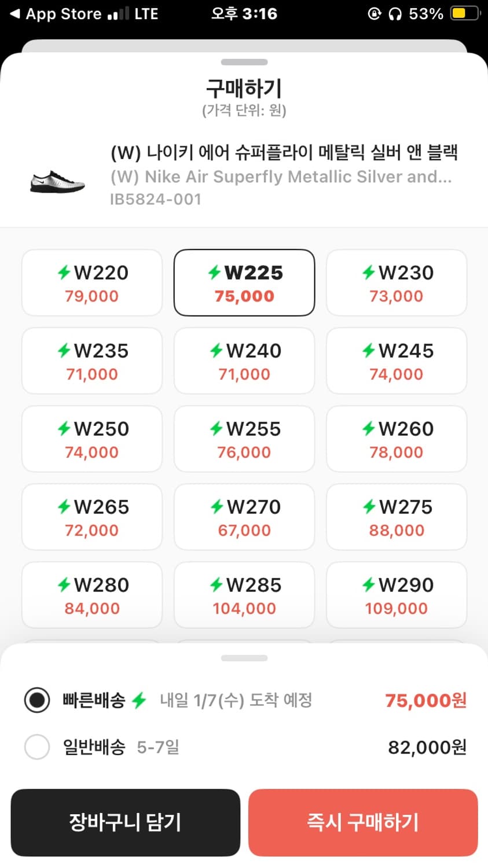Tap the lightning icon beside 빠른배송

point(139,701)
